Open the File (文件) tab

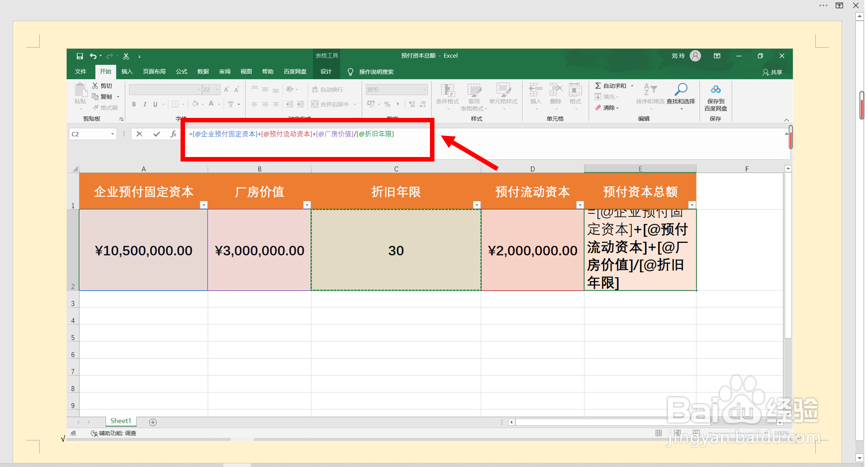coord(81,72)
